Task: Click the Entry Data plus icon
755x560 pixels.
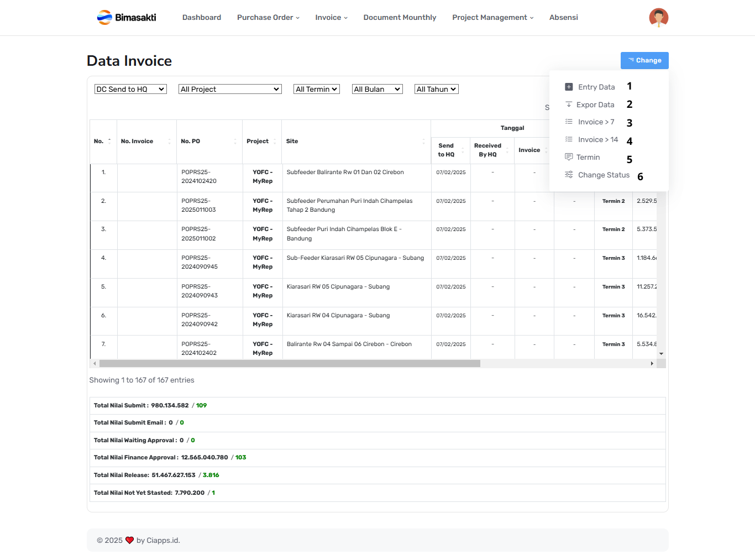Action: click(x=569, y=87)
